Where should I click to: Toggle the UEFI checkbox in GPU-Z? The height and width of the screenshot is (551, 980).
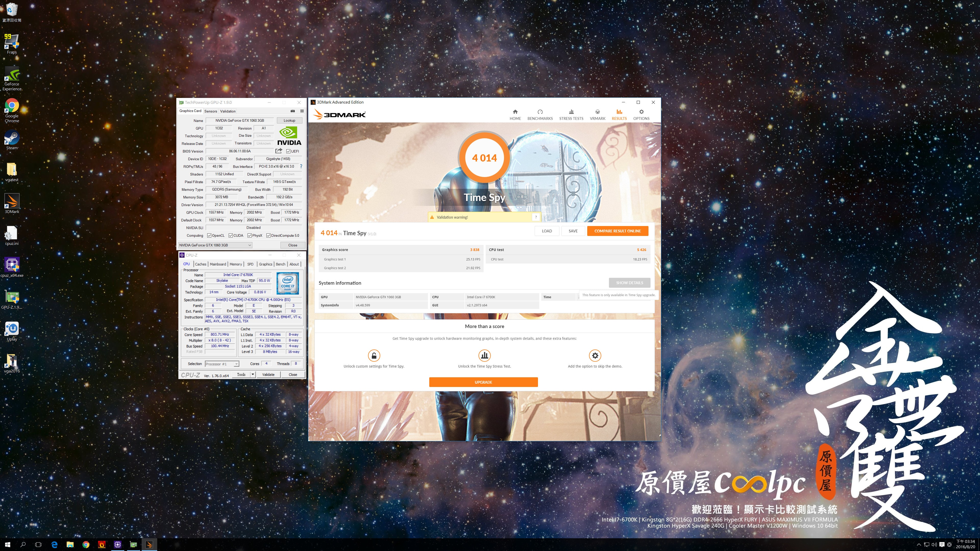click(x=288, y=151)
